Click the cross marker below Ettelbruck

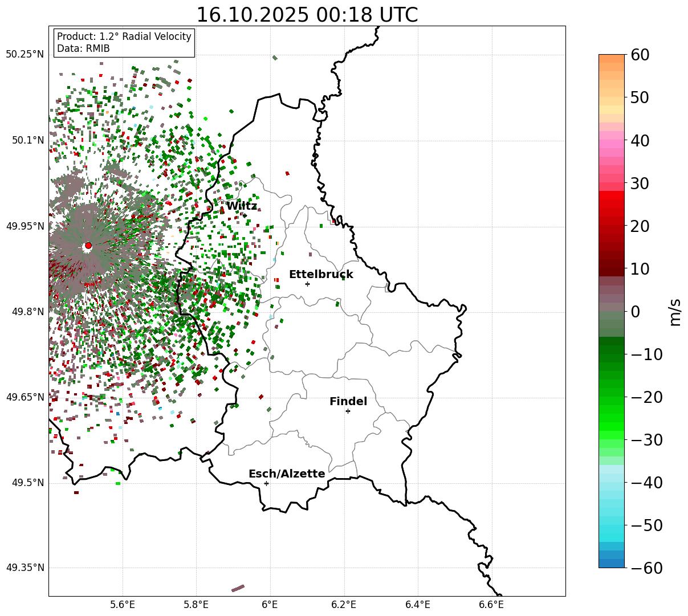coord(308,284)
